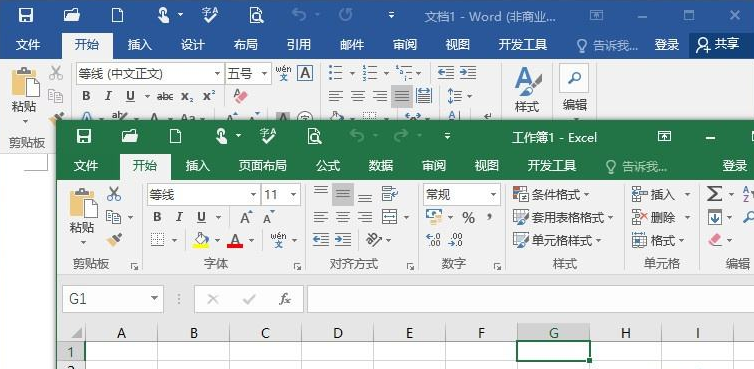
Task: Click 删除 delete cells button in Excel
Action: pyautogui.click(x=654, y=217)
